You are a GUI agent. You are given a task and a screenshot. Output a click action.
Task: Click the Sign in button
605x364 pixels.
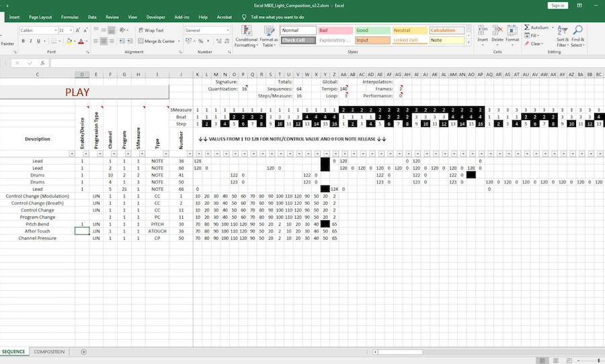[x=557, y=5]
